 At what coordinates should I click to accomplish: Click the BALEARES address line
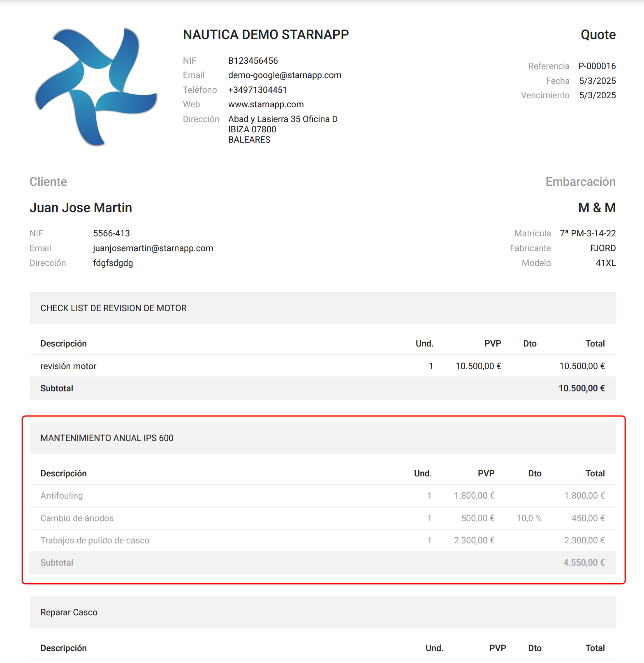[249, 140]
